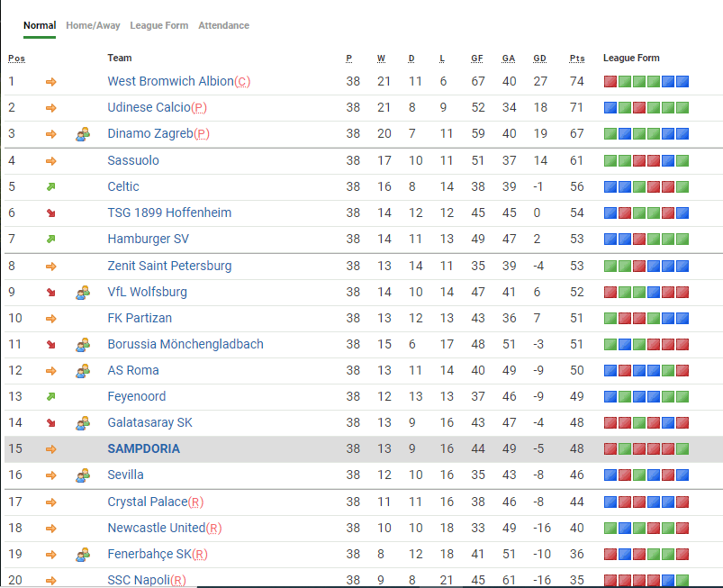This screenshot has height=588, width=723.
Task: Click the manager icon beside Borussia Mönchengladbach
Action: coord(83,344)
